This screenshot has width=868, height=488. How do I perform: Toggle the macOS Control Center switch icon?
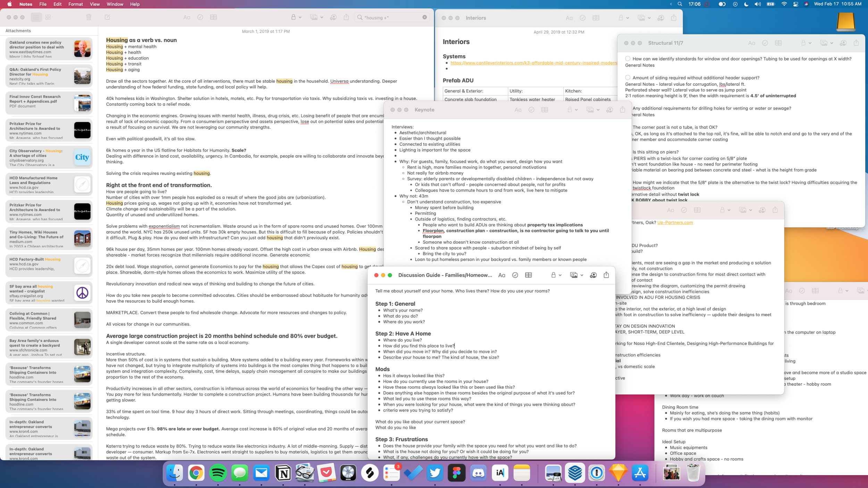795,4
